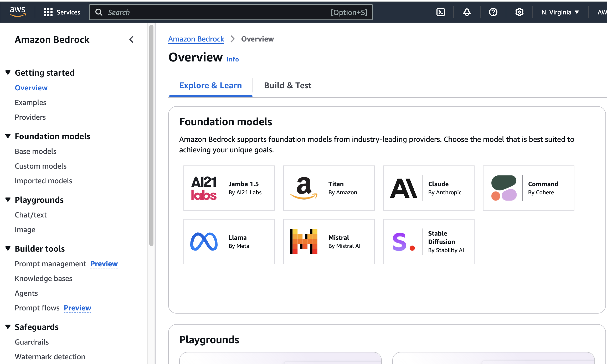Collapse the Getting started section

tap(8, 72)
